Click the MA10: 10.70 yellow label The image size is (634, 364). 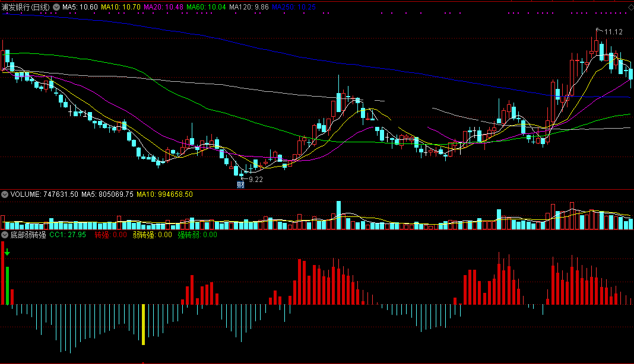pos(121,7)
